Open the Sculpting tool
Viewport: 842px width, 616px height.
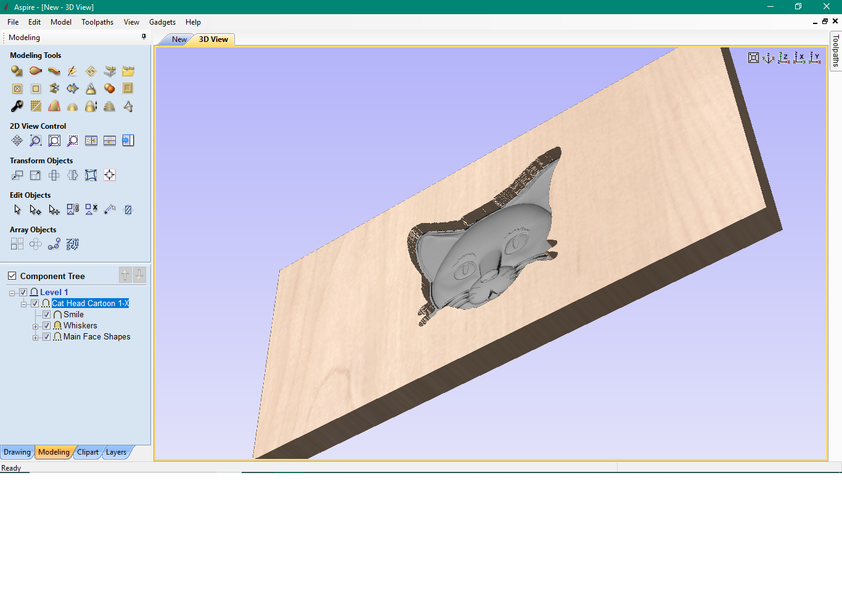pos(73,71)
